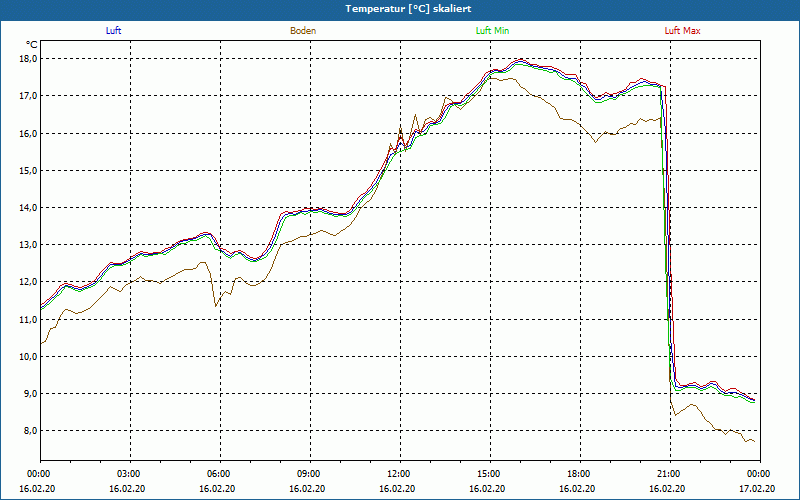Click the 17.02.20 date label
The width and height of the screenshot is (800, 500).
point(757,489)
